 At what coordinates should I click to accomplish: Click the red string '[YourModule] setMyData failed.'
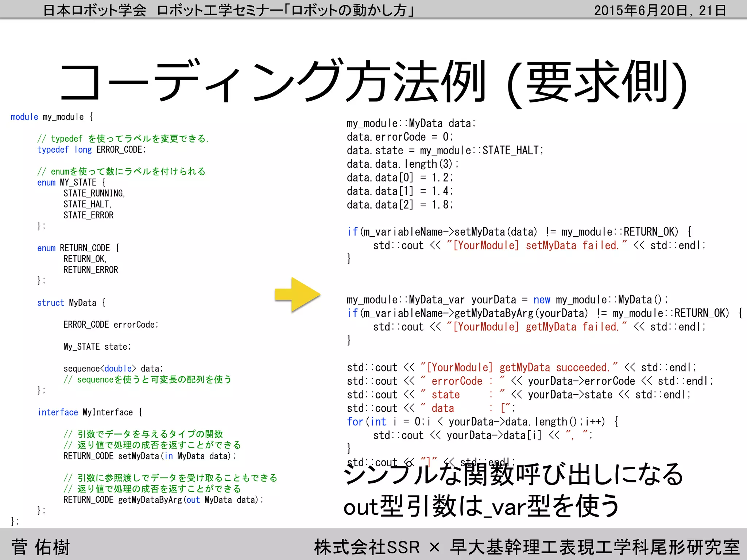coord(536,245)
